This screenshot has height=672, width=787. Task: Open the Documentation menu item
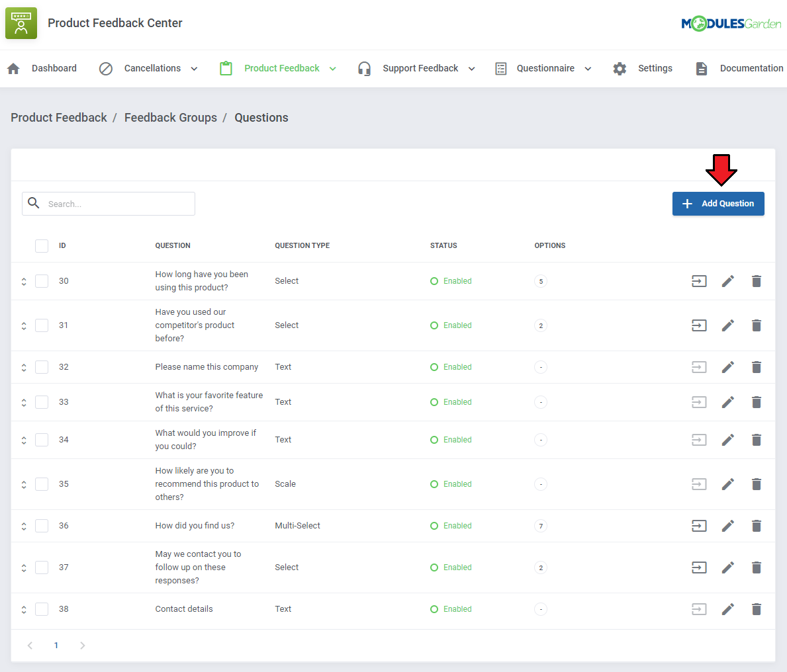click(x=751, y=68)
